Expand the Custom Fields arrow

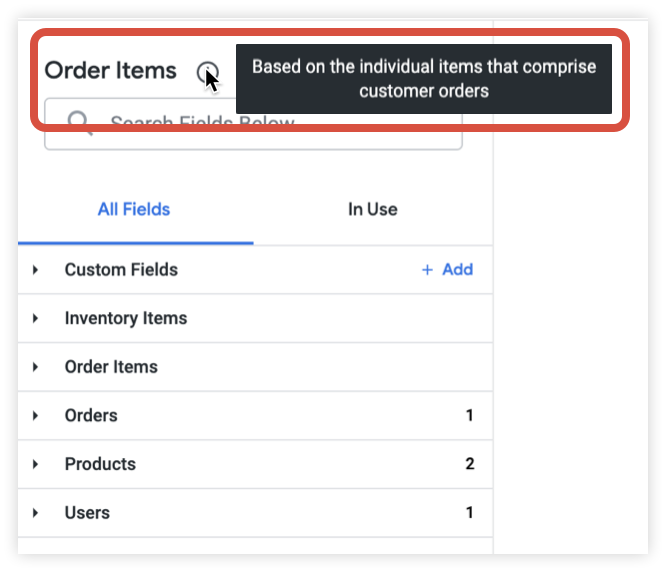click(35, 269)
